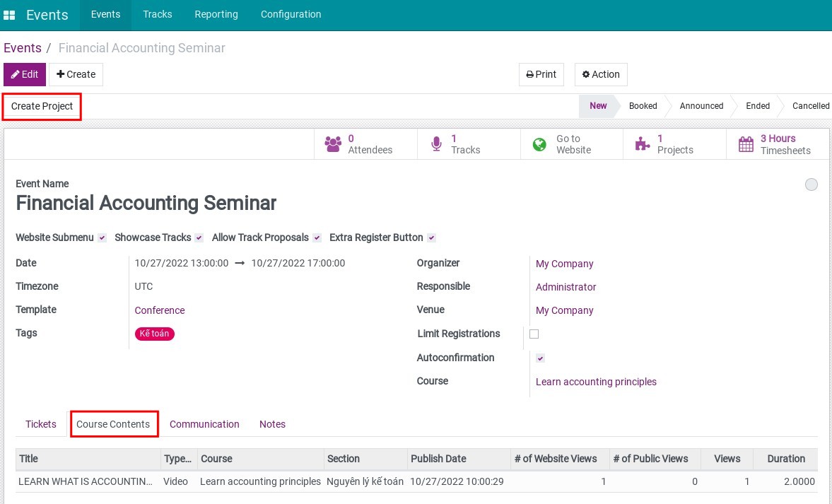This screenshot has width=832, height=504.
Task: Open the Print dropdown menu
Action: 541,74
